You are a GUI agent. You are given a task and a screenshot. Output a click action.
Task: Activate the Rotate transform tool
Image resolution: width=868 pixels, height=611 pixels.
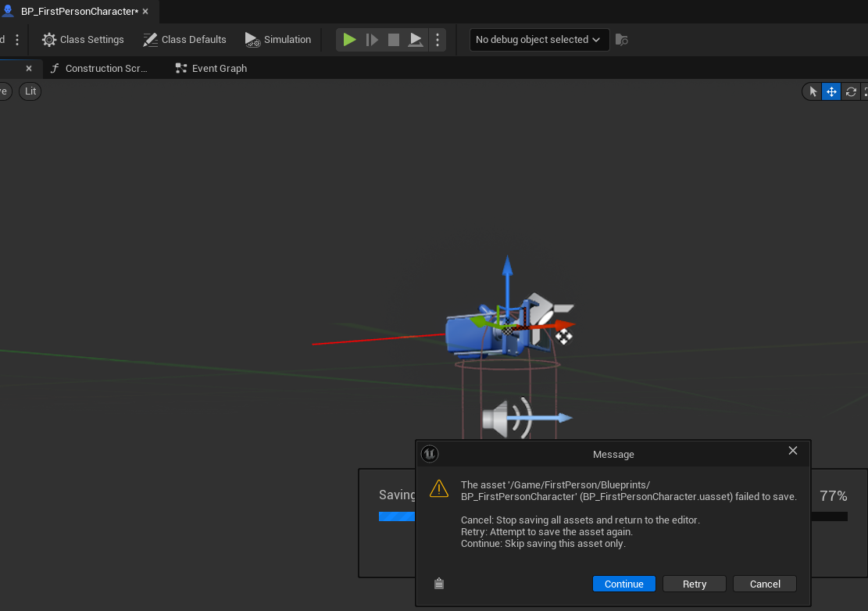point(852,92)
